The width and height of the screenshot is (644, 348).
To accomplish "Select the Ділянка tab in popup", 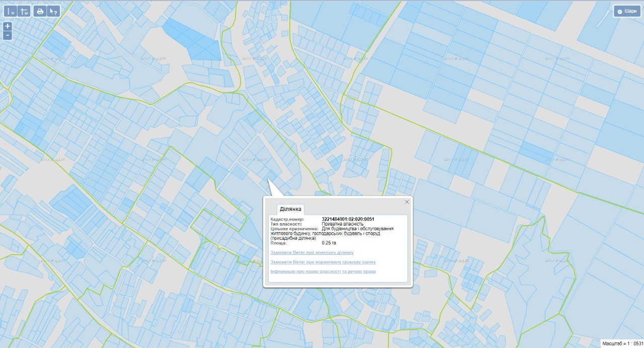I will pyautogui.click(x=290, y=209).
